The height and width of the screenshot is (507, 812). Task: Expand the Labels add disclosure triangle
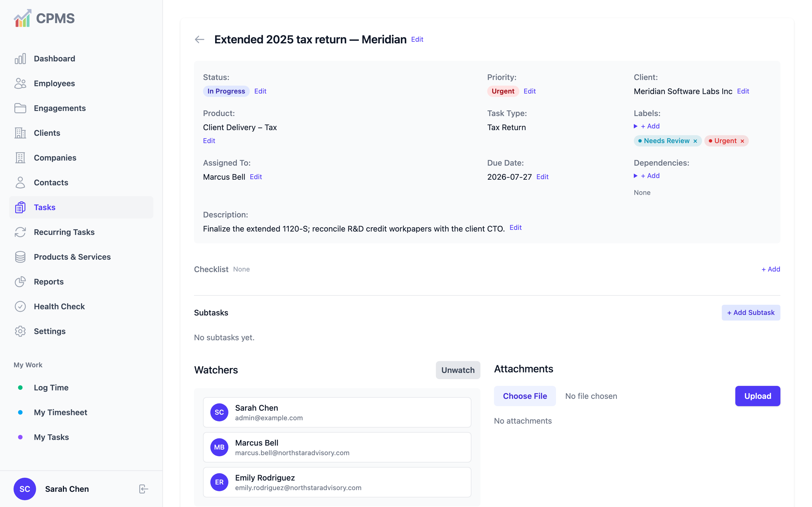pyautogui.click(x=636, y=126)
